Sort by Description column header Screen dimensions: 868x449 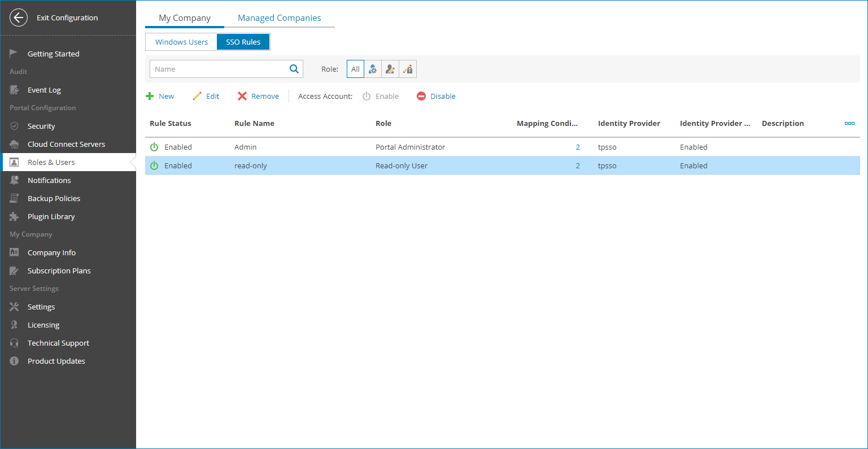tap(783, 123)
